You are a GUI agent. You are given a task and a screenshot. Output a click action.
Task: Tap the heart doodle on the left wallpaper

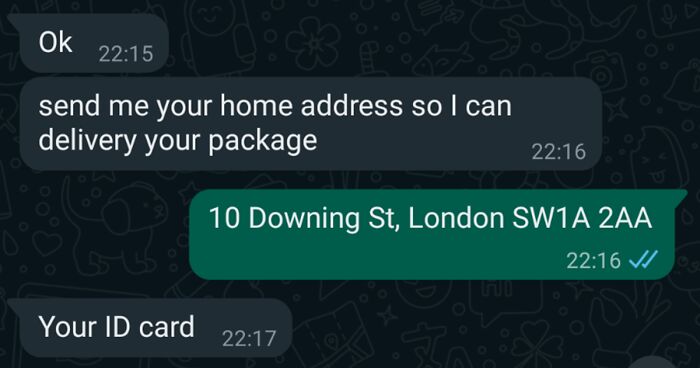click(46, 243)
